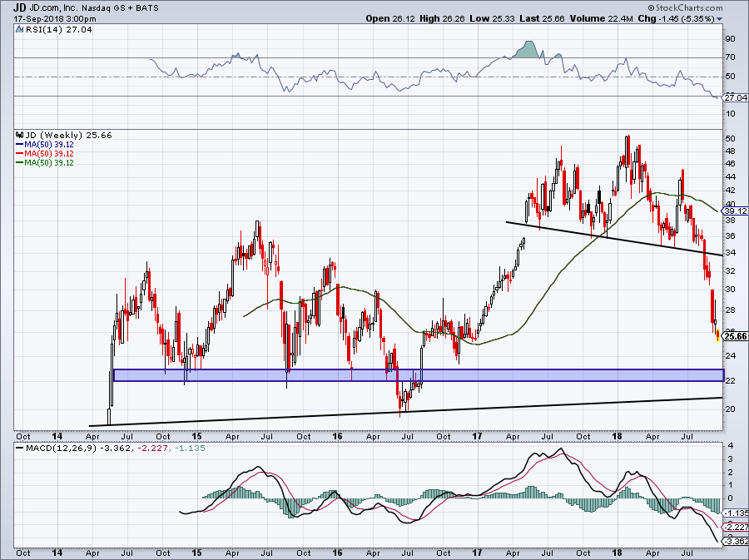This screenshot has width=749, height=560.
Task: Click the green MA(50) legend line swatch
Action: [x=20, y=162]
